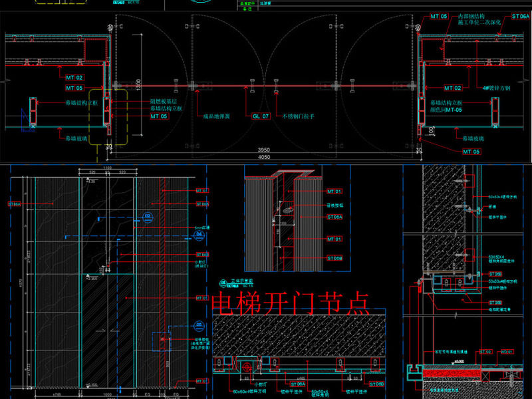The width and height of the screenshot is (532, 399).
Task: Click the 阻燃板基层 label
Action: 164,102
